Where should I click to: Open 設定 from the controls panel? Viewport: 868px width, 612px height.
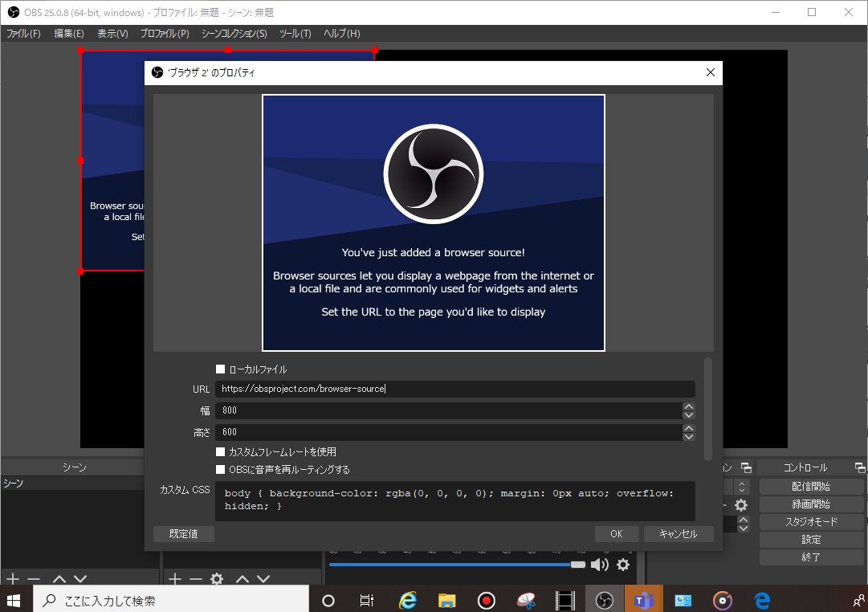[811, 540]
